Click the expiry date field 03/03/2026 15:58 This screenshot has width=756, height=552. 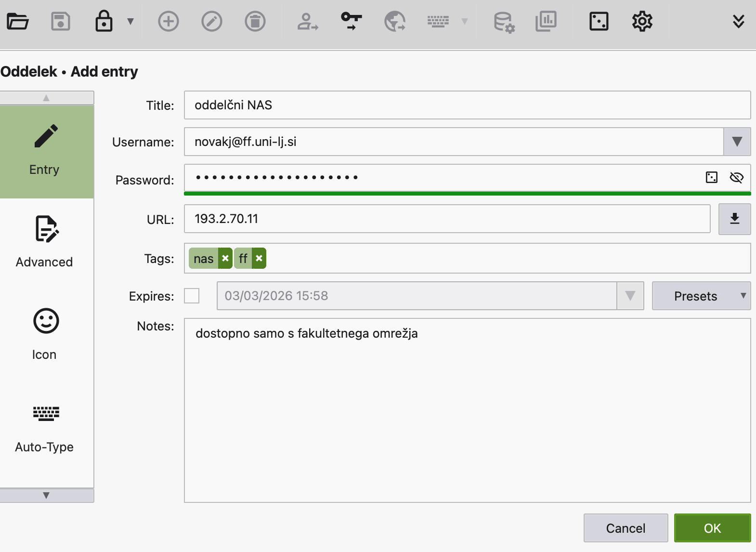(x=417, y=296)
